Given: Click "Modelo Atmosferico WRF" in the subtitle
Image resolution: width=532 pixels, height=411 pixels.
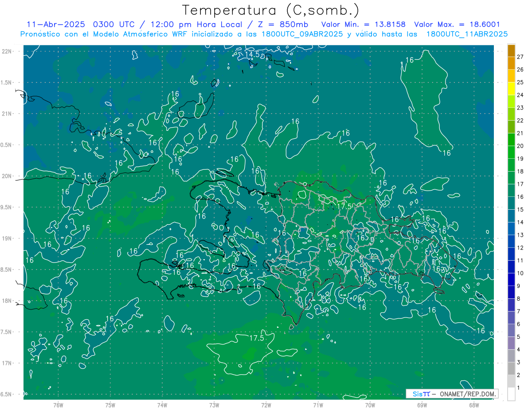Looking at the screenshot, I should (x=140, y=34).
